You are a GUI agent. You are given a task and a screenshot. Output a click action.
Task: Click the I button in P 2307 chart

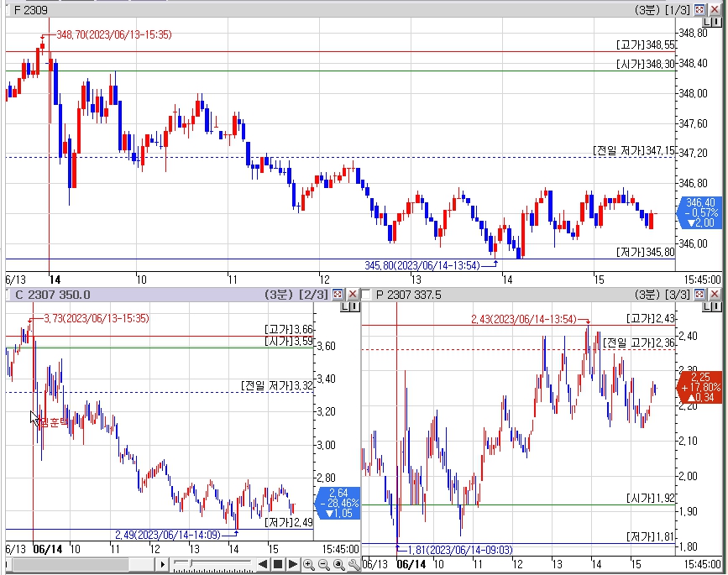(x=716, y=306)
